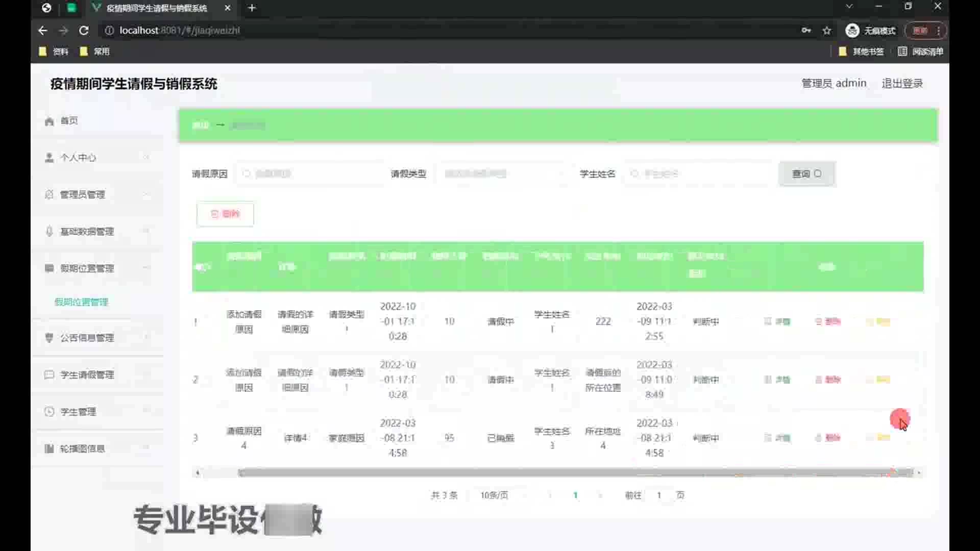The image size is (980, 551).
Task: Click the horizontal table scrollbar
Action: (561, 473)
